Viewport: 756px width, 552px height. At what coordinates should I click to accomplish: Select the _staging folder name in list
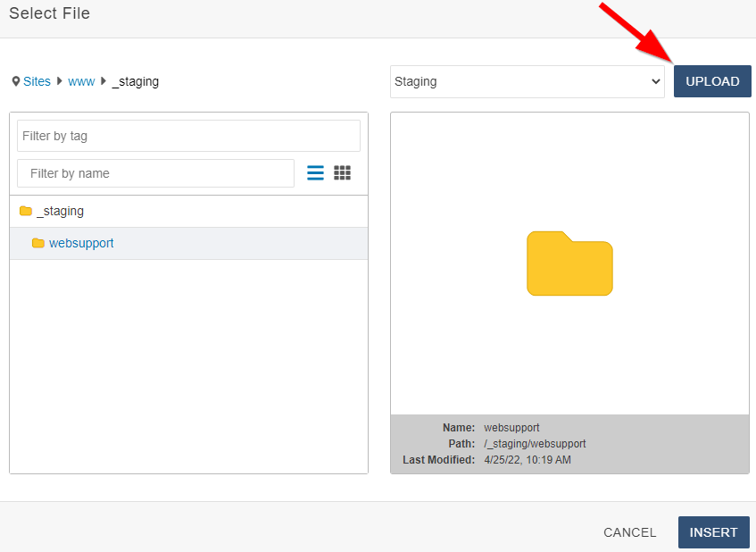[61, 212]
